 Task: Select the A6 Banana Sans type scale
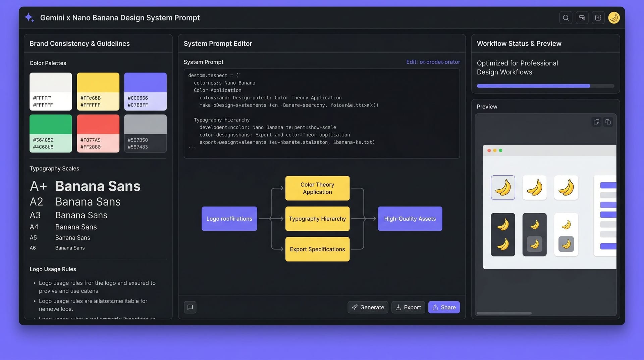click(x=57, y=248)
